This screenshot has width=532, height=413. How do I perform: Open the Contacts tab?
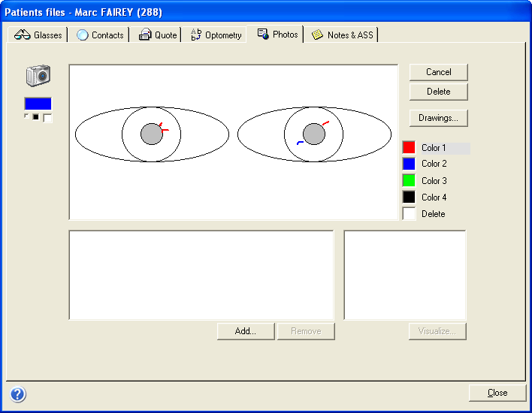coord(100,35)
